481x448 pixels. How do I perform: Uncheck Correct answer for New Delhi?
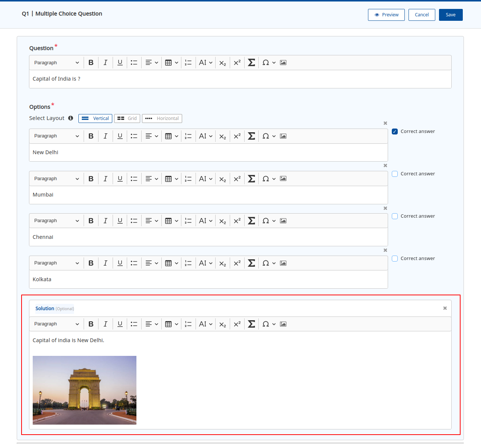[395, 132]
